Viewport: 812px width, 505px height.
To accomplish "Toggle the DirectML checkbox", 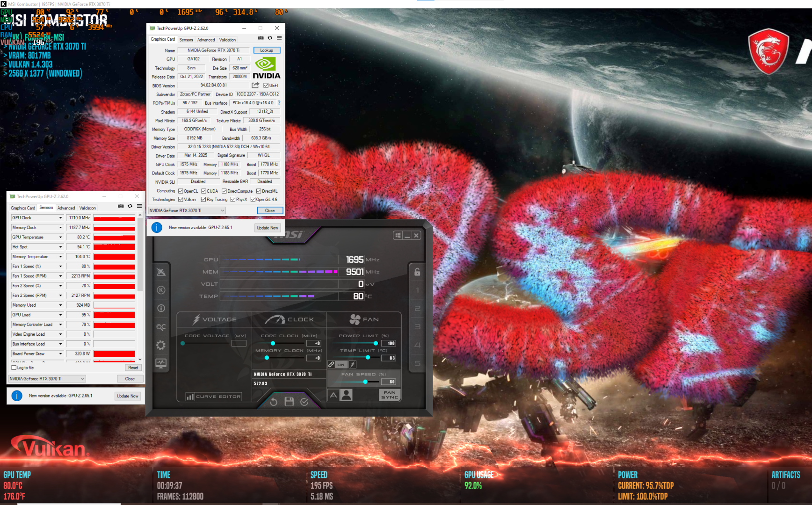I will pos(259,191).
